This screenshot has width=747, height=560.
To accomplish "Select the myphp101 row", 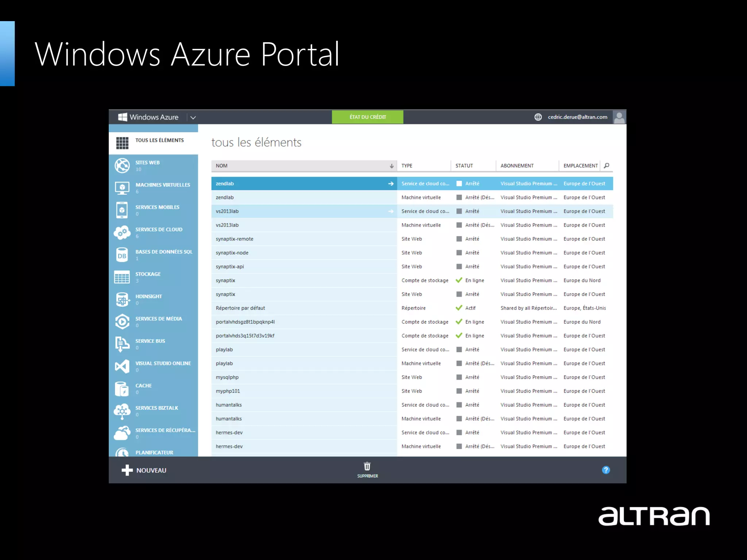I will [412, 391].
